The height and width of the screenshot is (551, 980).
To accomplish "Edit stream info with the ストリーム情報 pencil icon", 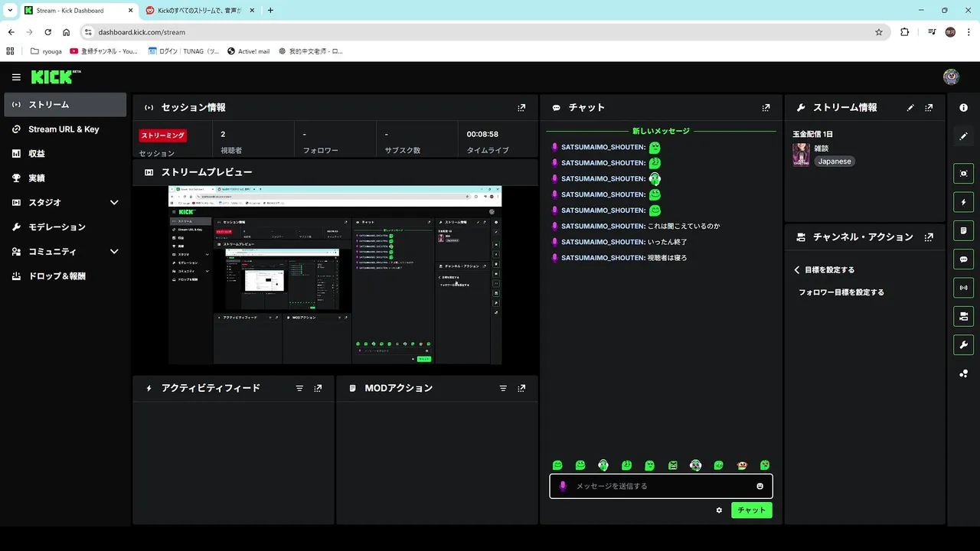I will 910,108.
